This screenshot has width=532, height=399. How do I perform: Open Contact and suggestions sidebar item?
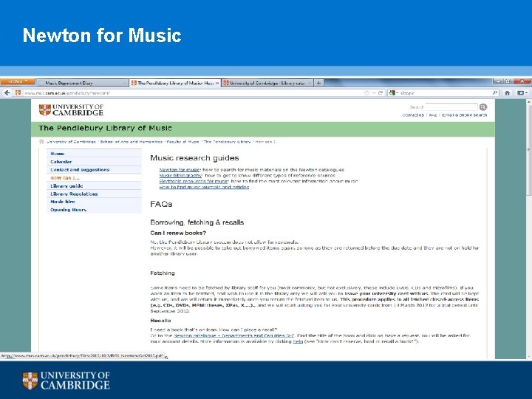click(x=94, y=170)
